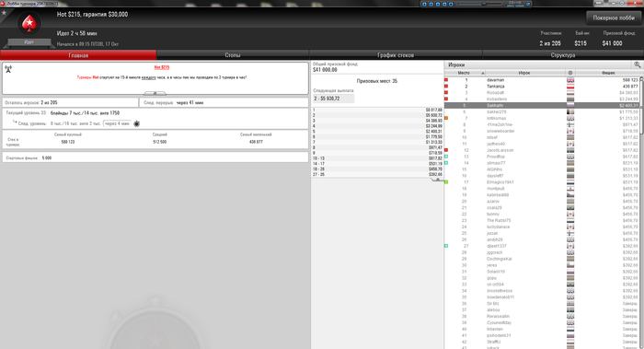
Task: Click the flag icon in Tankanza's row
Action: (570, 87)
